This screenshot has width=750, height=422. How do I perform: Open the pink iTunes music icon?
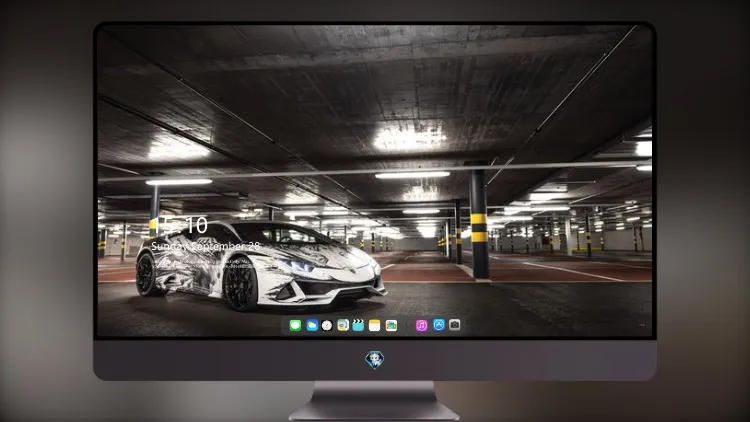421,325
